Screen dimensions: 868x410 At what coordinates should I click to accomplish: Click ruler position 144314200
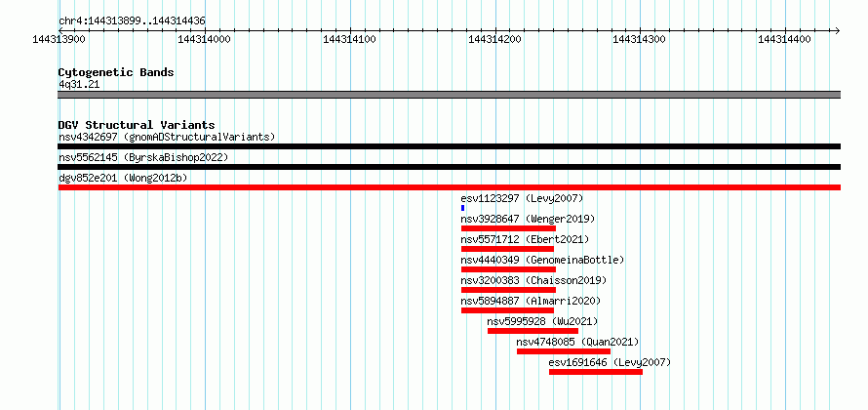[x=494, y=39]
